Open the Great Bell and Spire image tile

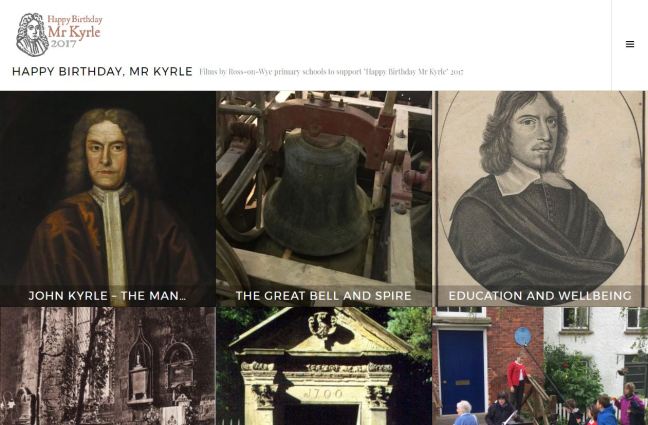click(x=324, y=199)
